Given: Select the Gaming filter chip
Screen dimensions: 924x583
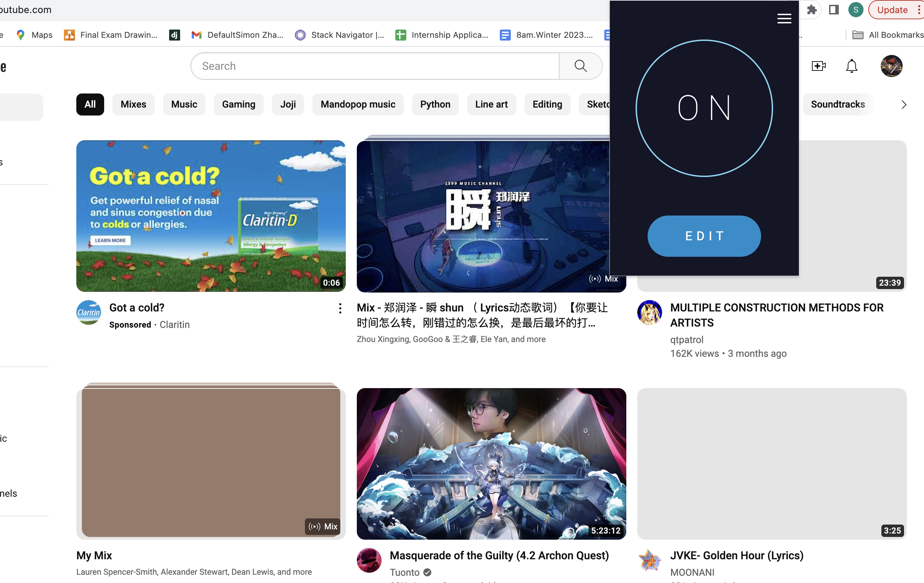Looking at the screenshot, I should click(238, 104).
